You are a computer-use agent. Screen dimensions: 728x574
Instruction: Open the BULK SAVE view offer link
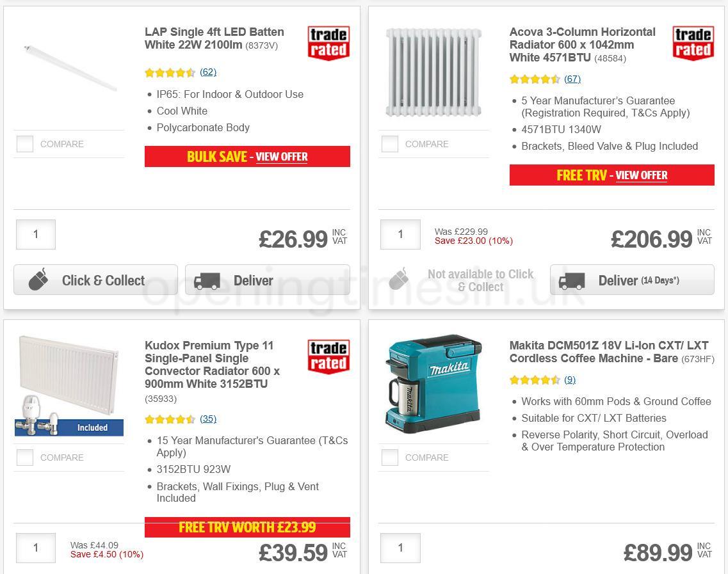click(x=282, y=157)
